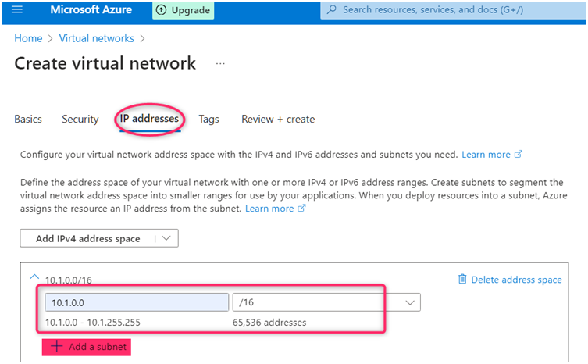The width and height of the screenshot is (588, 364).
Task: Select the IP addresses tab
Action: [149, 120]
